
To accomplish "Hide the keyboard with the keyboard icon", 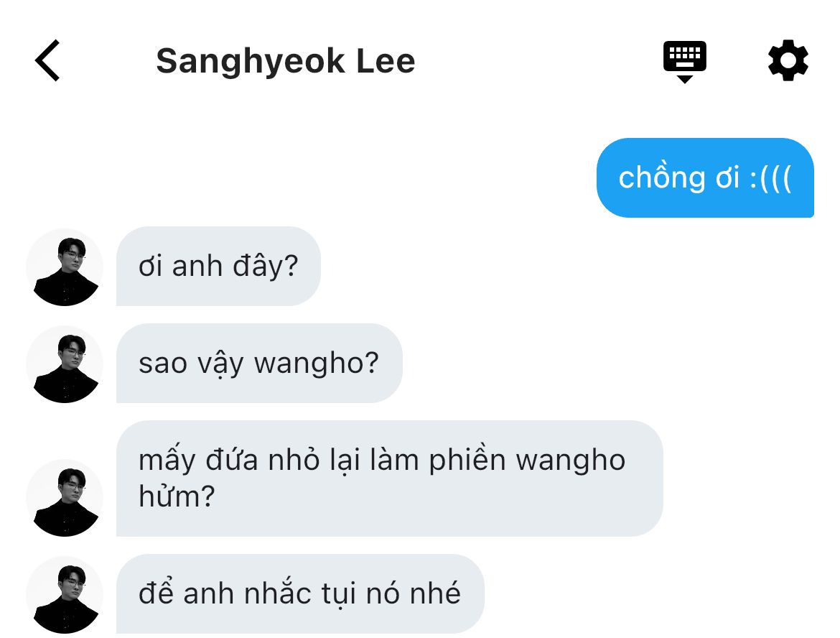I will 685,61.
